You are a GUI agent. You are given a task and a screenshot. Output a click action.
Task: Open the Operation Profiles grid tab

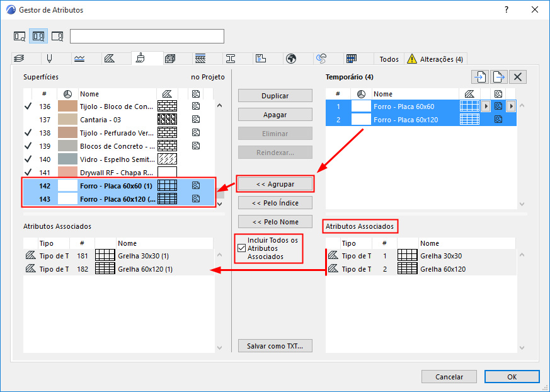pyautogui.click(x=352, y=59)
